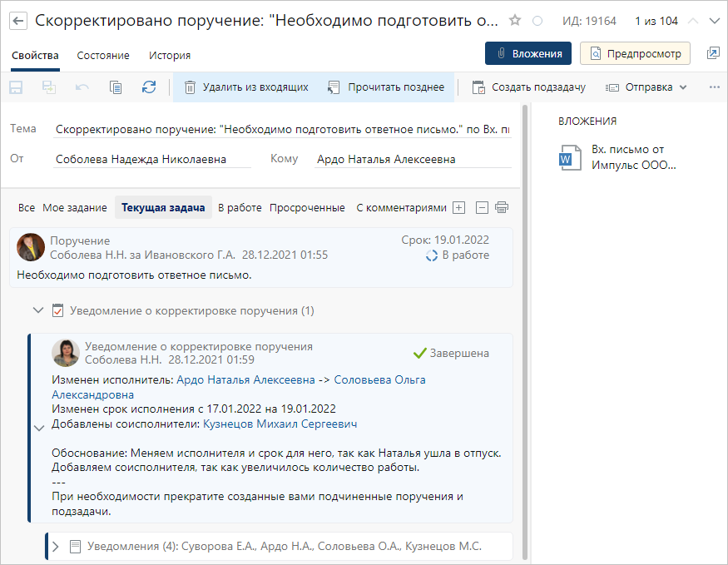The image size is (728, 565).
Task: Collapse the correction notification via its chevron
Action: (x=40, y=428)
